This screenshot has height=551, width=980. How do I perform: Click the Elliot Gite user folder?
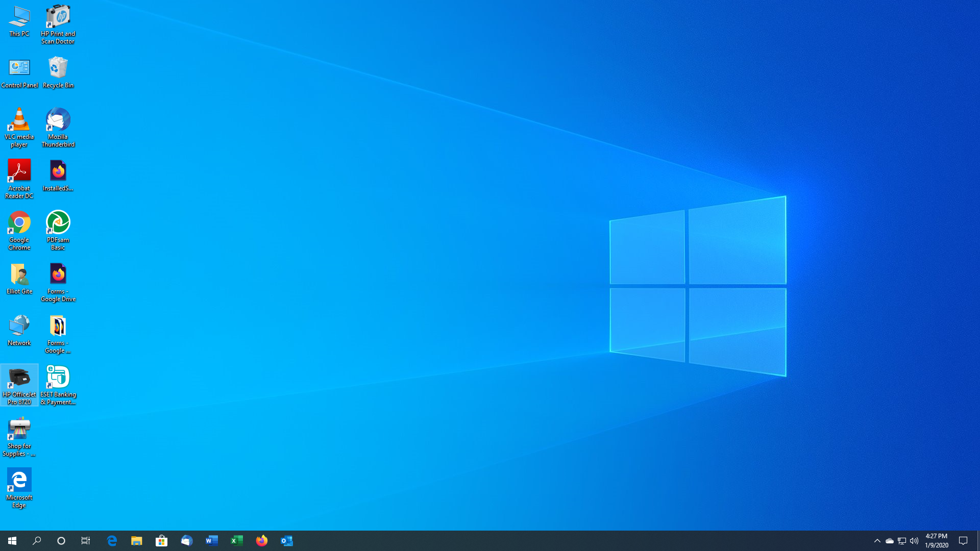click(x=19, y=275)
